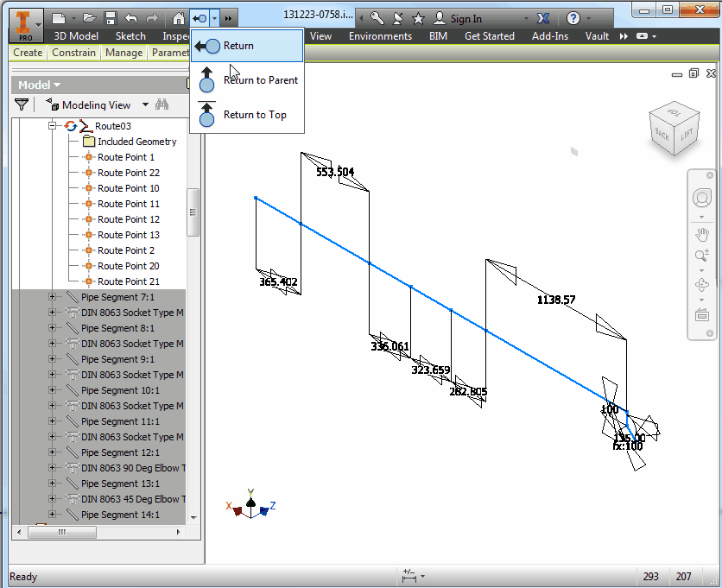Image resolution: width=722 pixels, height=588 pixels.
Task: Activate the Pan hand tool in the navigation bar
Action: tap(702, 234)
